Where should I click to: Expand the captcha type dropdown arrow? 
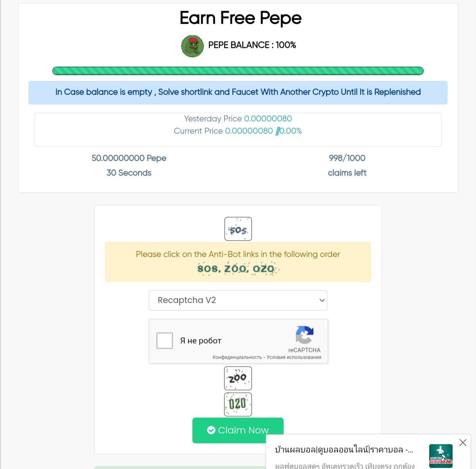322,300
